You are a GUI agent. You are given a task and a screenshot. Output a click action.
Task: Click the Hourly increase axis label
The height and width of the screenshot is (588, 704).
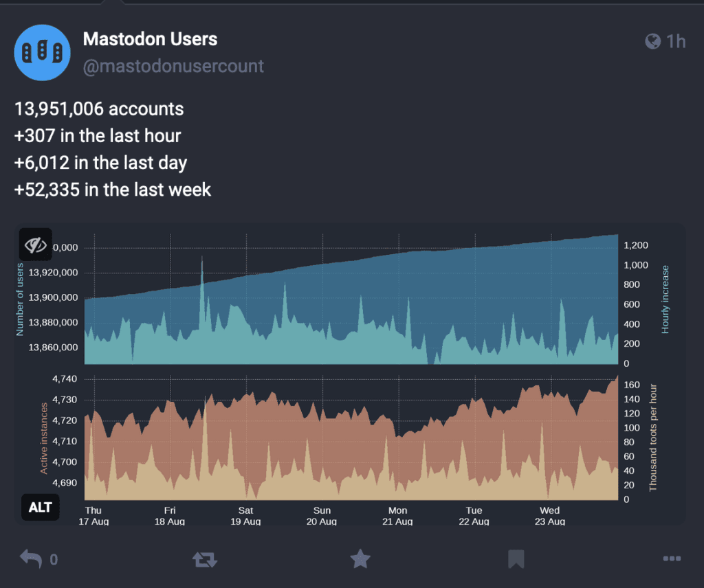click(665, 299)
